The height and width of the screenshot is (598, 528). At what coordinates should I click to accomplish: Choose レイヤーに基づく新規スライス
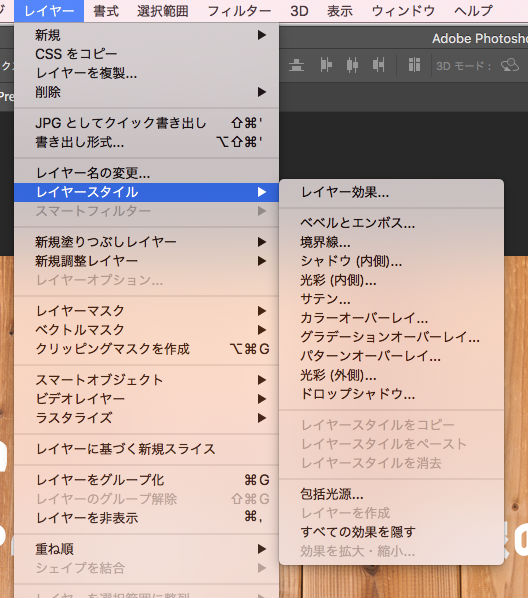click(x=146, y=449)
